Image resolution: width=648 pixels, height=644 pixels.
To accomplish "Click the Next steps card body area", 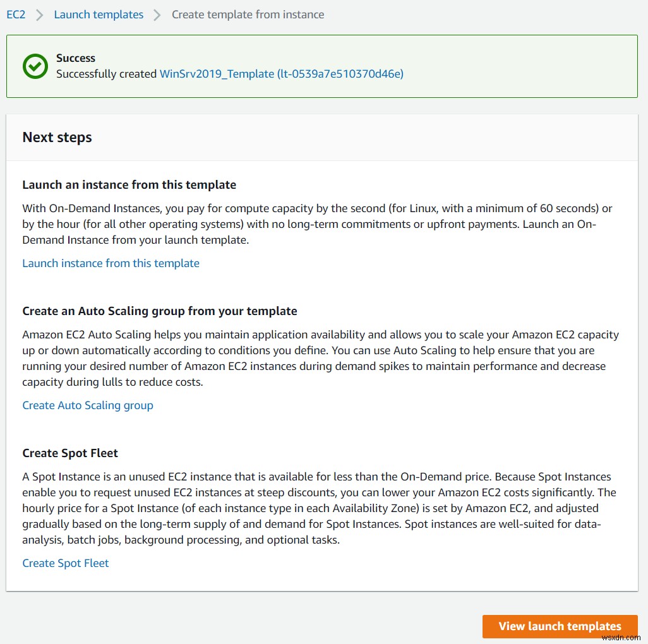I will 322,379.
